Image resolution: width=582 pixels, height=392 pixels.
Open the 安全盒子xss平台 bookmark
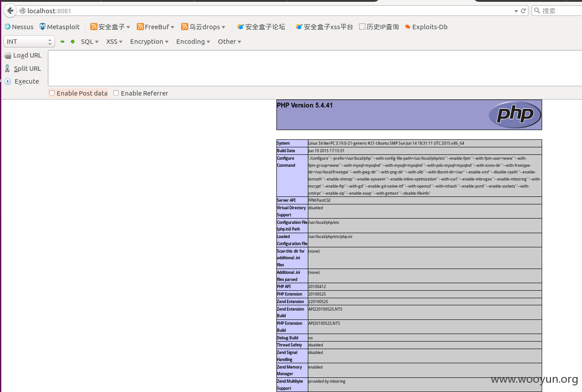click(x=324, y=27)
